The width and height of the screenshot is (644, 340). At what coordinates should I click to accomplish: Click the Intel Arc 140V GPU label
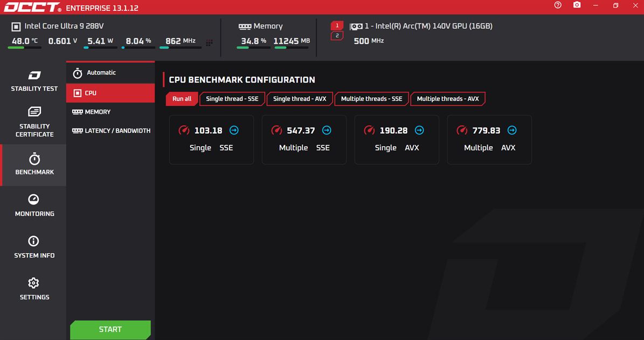[x=428, y=26]
